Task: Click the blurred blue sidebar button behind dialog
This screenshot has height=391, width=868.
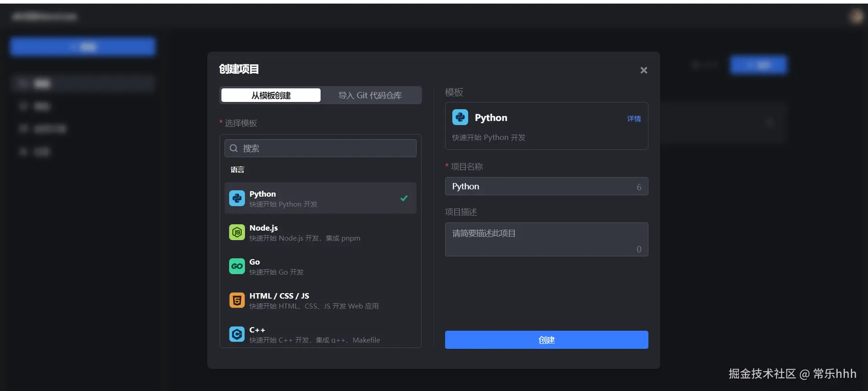Action: coord(83,47)
